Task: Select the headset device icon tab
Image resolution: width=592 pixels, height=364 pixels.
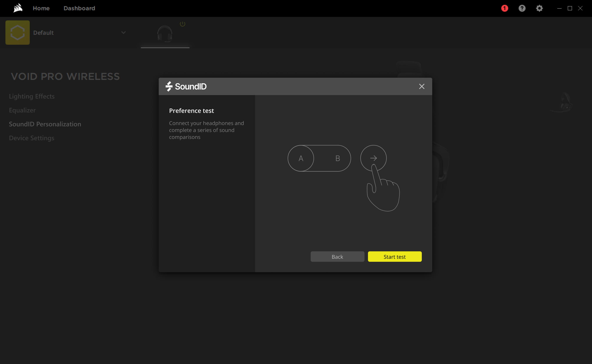Action: [165, 33]
